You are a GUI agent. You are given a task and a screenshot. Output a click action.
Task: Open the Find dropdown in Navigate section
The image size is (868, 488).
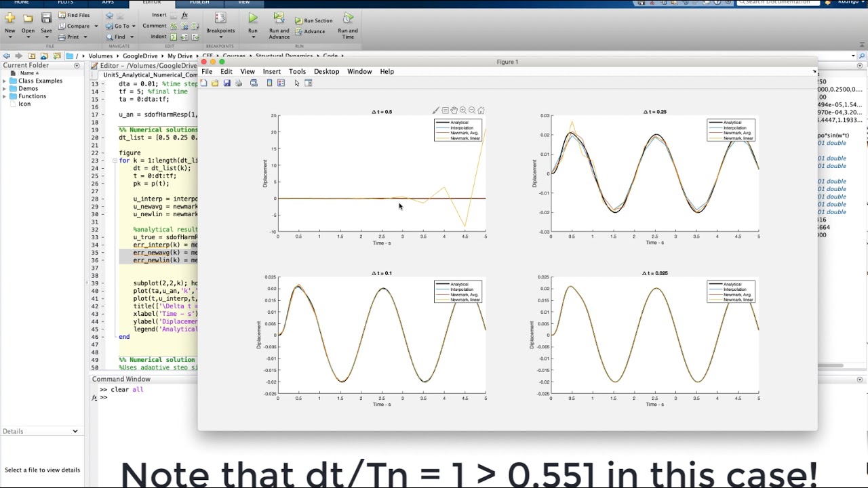click(120, 37)
